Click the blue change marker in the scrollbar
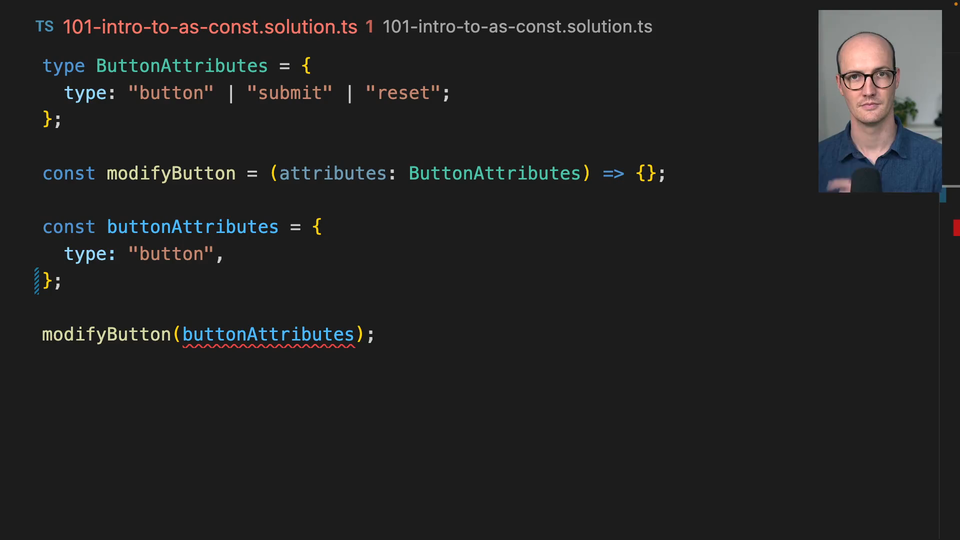 click(x=943, y=196)
